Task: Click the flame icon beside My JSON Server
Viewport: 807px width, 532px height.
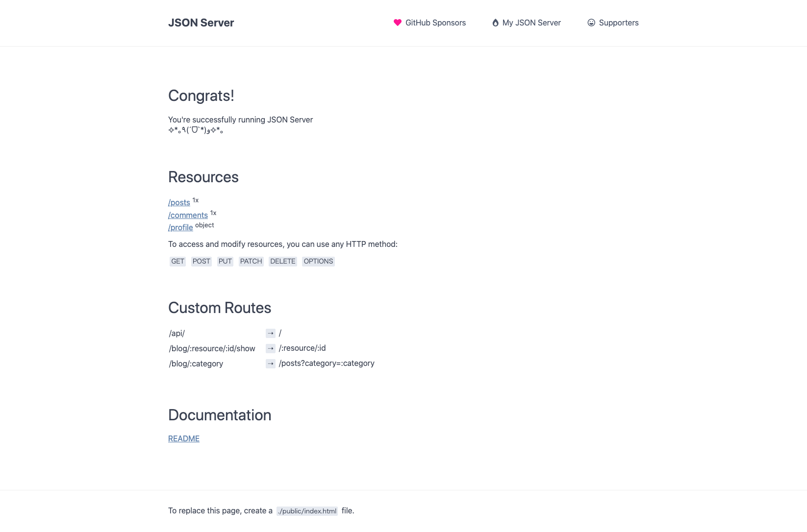Action: pos(495,23)
